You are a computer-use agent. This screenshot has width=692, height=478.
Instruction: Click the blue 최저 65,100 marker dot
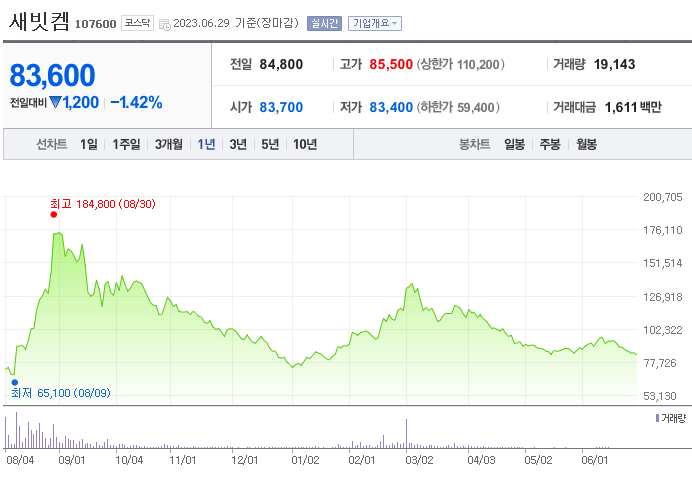pos(15,382)
